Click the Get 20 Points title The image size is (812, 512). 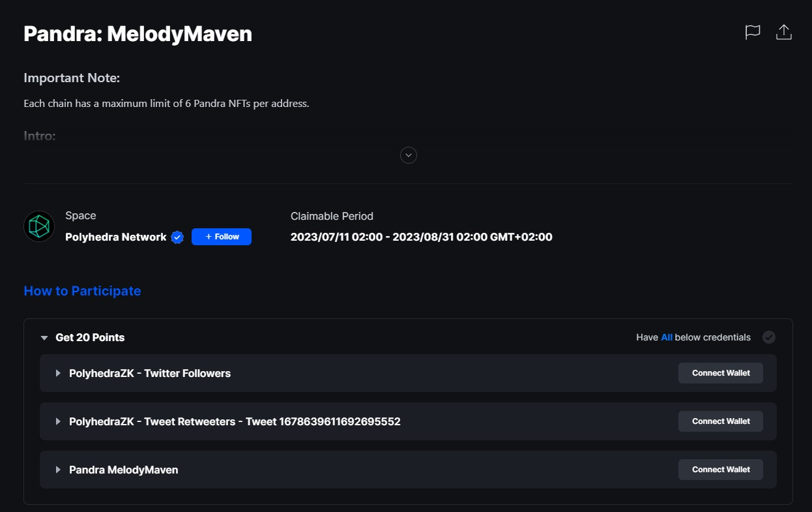(x=90, y=338)
